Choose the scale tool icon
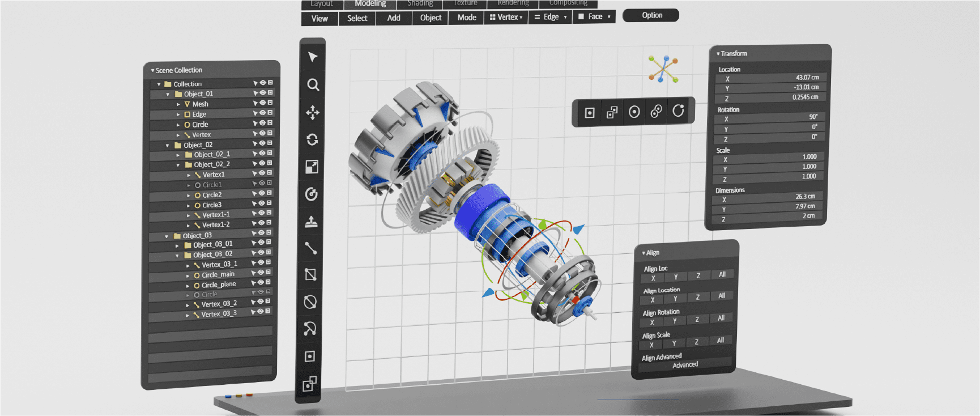Screen dimensions: 980x416 312,167
